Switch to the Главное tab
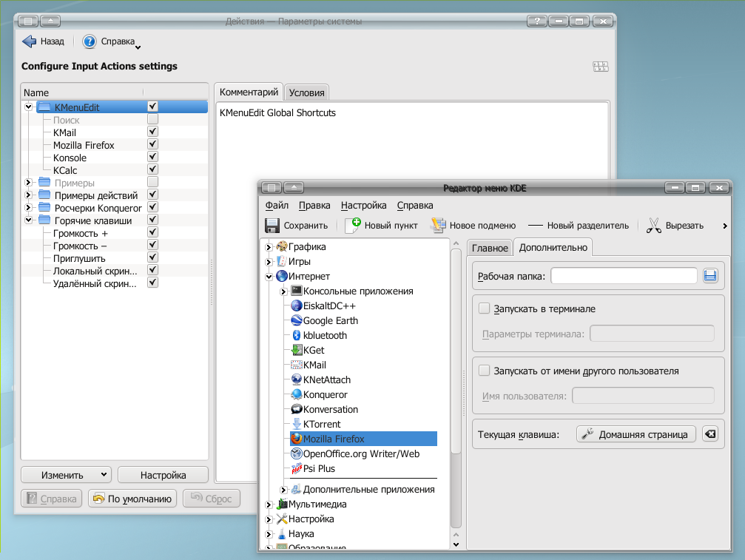Viewport: 745px width, 560px height. [490, 248]
